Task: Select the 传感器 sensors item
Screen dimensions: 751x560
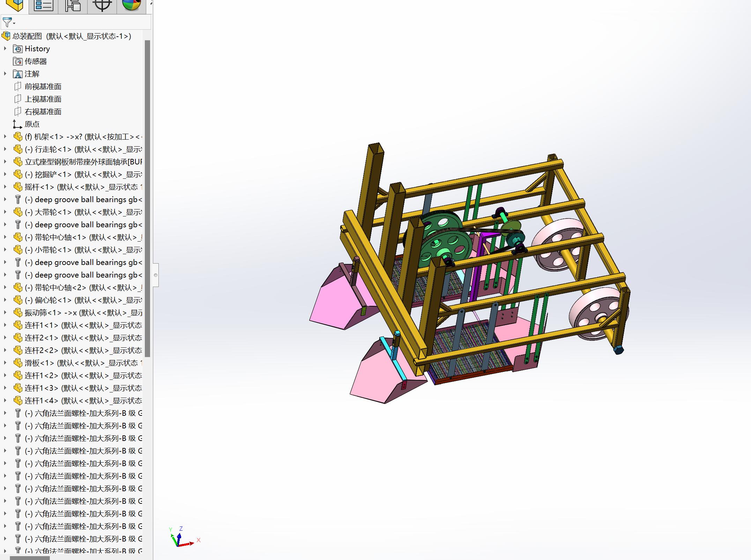Action: [35, 61]
